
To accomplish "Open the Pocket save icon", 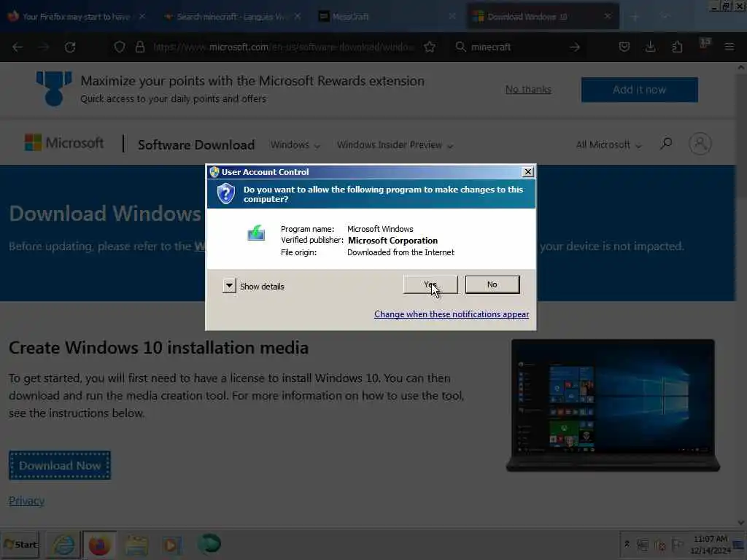I will click(x=624, y=47).
